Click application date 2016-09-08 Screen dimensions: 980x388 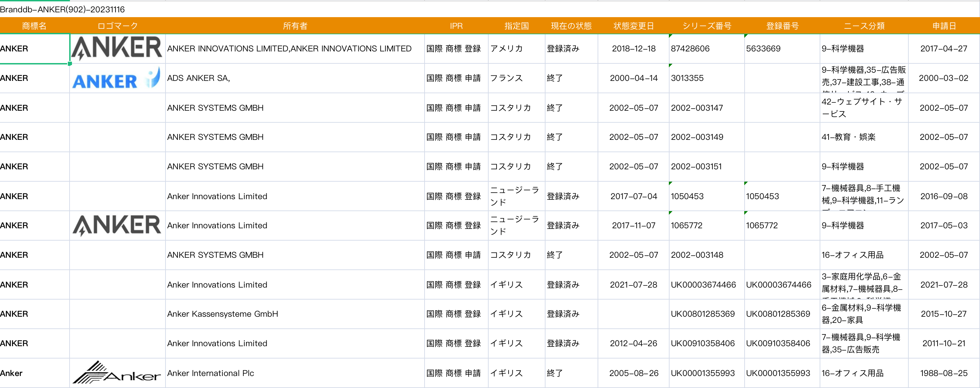pyautogui.click(x=944, y=196)
